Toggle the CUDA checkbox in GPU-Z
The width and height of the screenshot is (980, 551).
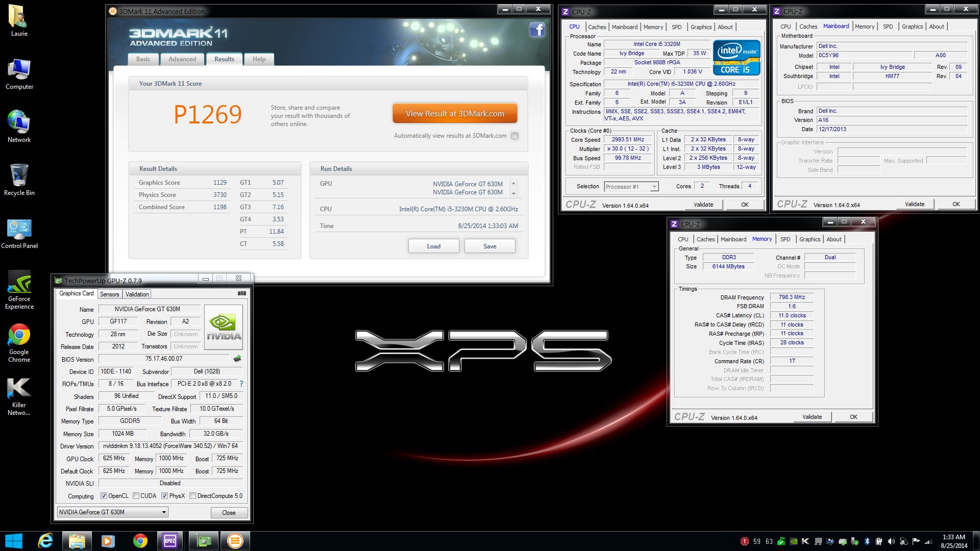pos(136,496)
